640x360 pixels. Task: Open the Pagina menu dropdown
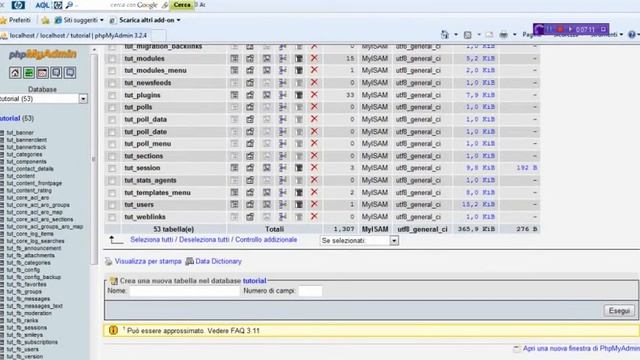(532, 35)
